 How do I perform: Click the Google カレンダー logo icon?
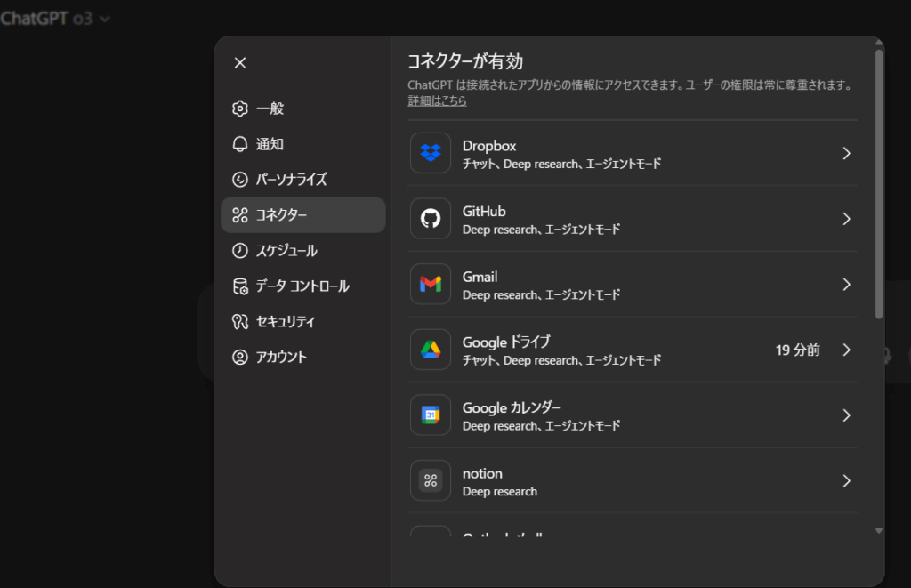point(431,415)
